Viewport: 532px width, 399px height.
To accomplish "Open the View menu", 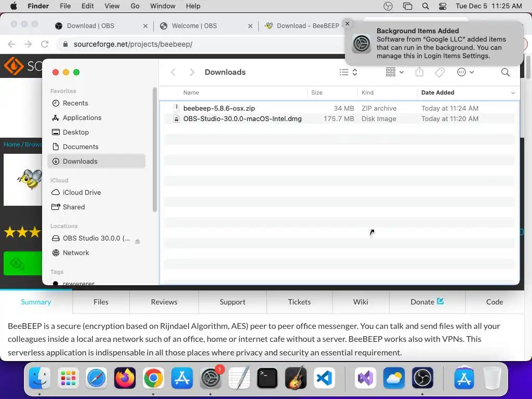I will point(112,6).
